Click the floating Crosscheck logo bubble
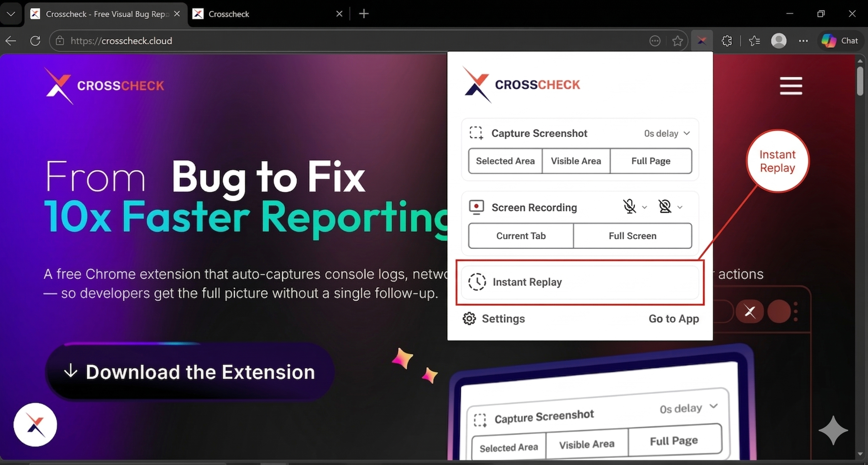 tap(35, 424)
